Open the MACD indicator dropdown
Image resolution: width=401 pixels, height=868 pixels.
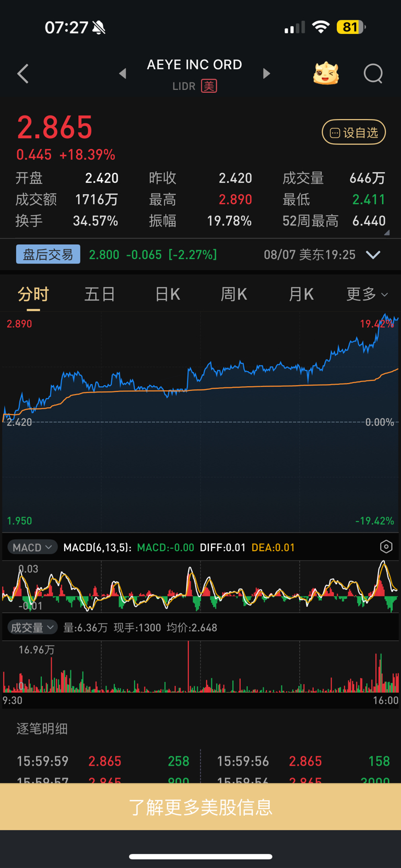pyautogui.click(x=32, y=547)
